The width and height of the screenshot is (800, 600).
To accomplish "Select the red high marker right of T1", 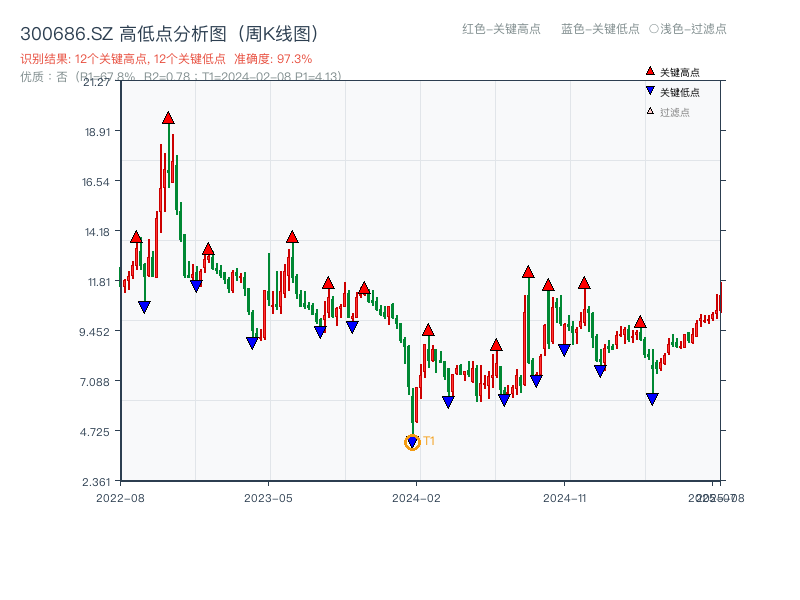I will pyautogui.click(x=428, y=330).
